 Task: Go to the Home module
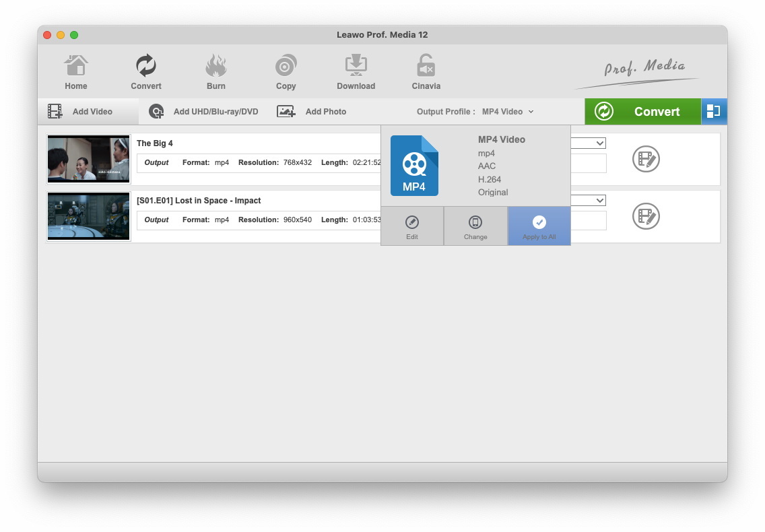click(x=75, y=72)
